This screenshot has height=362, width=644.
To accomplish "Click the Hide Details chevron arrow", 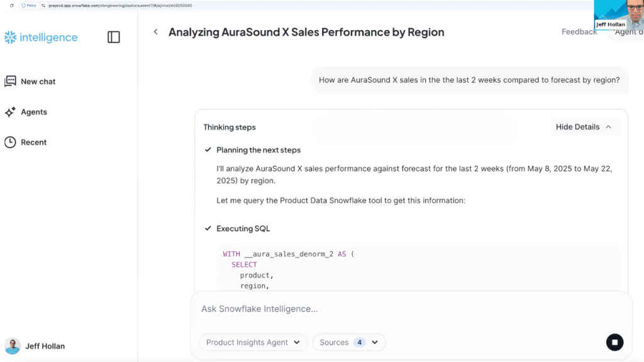I will (x=608, y=126).
